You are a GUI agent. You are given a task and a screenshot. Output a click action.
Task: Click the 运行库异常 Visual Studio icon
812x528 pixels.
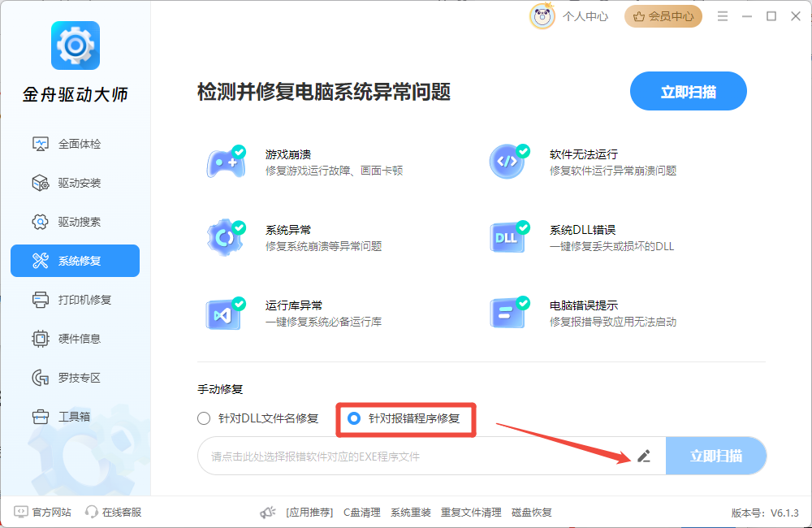tap(227, 314)
